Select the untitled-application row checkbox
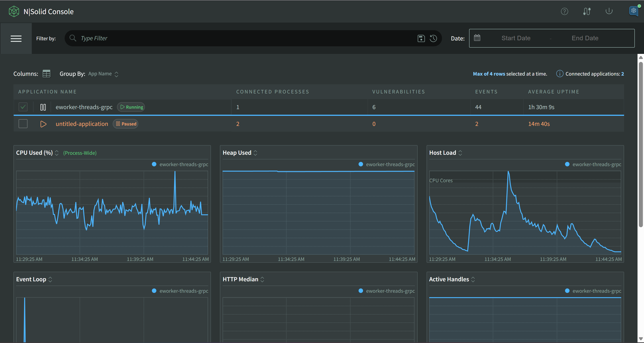Viewport: 644px width, 343px height. [x=23, y=124]
